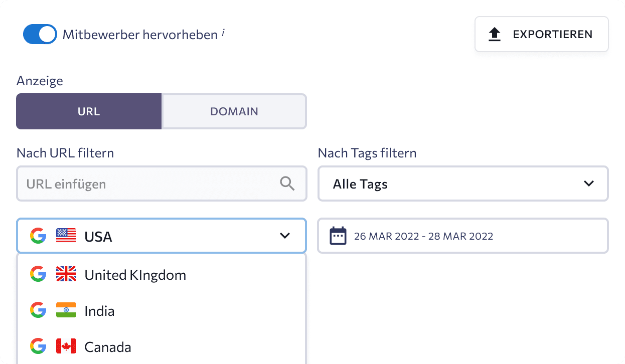Click the chevron in Alle Tags dropdown

tap(589, 184)
